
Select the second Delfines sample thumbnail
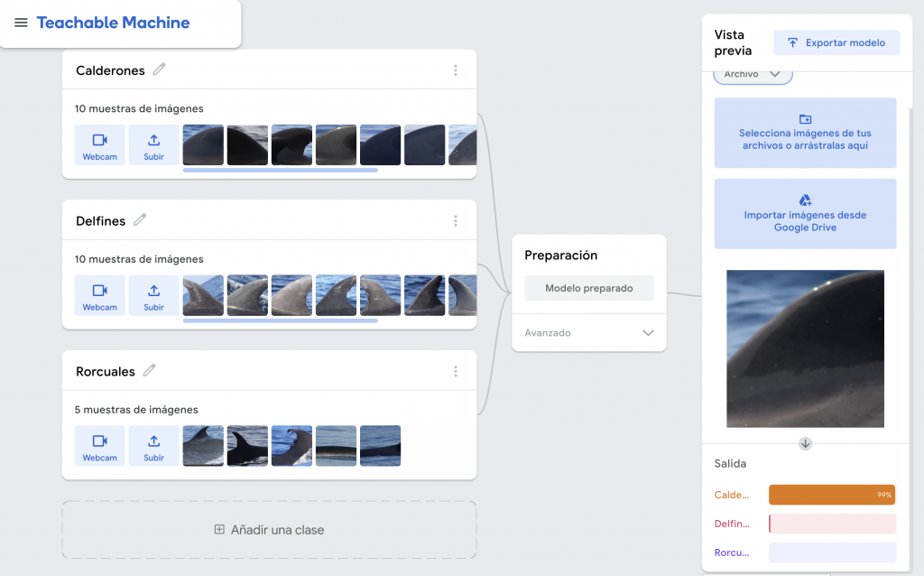point(247,295)
